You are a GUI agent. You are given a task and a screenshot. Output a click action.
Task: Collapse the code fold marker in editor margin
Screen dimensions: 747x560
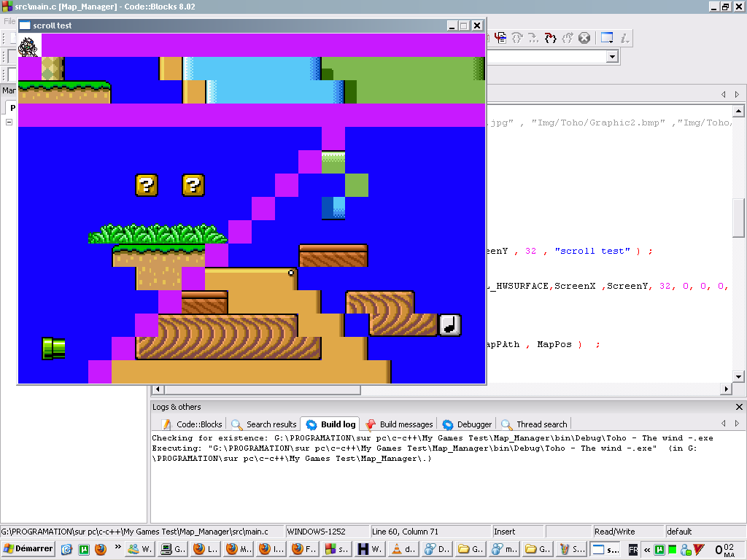click(x=9, y=122)
